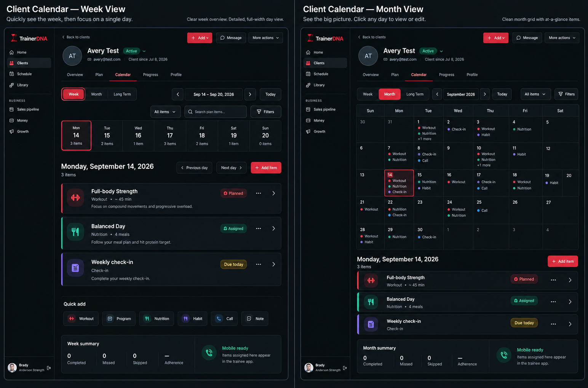
Task: Expand Full-body Strength chevron in Month View
Action: coord(570,280)
